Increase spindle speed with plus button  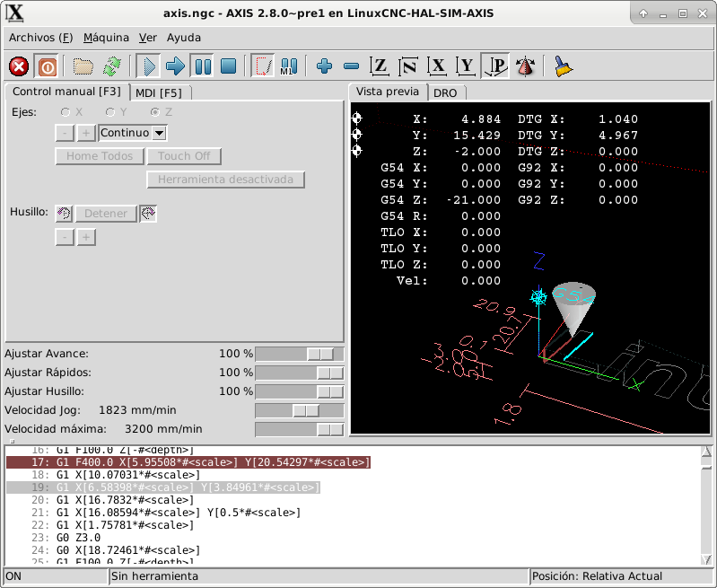[86, 238]
